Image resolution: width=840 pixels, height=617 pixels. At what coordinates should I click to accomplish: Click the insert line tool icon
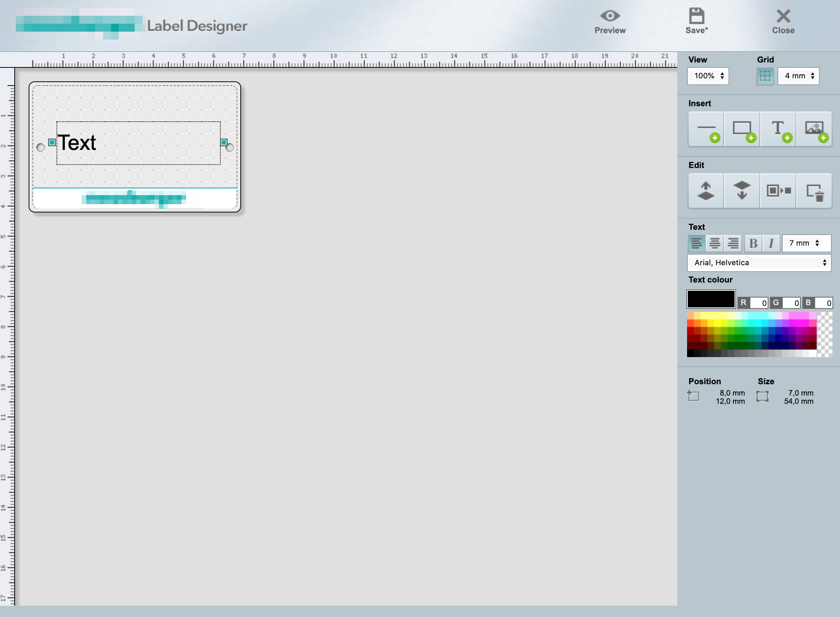[x=706, y=129]
